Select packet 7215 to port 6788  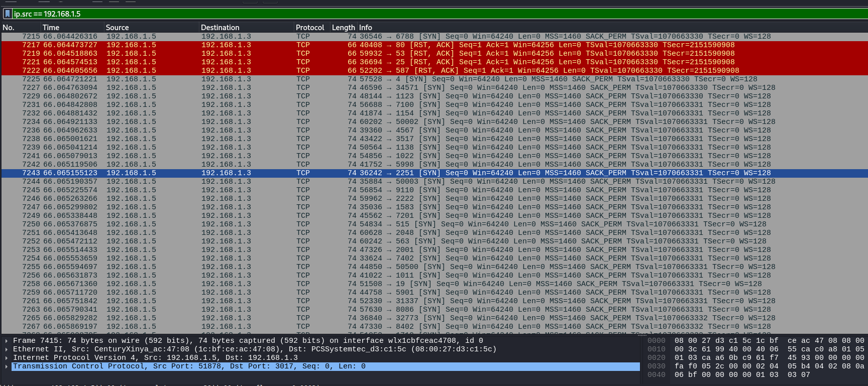click(435, 37)
